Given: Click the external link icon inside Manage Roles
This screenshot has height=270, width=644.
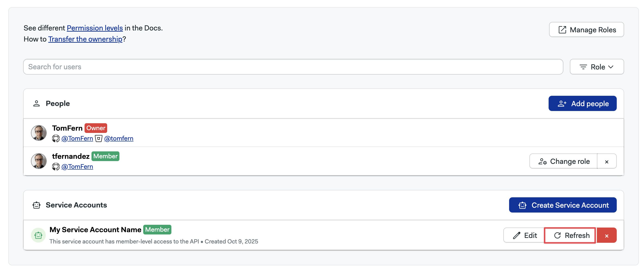Looking at the screenshot, I should [x=562, y=30].
